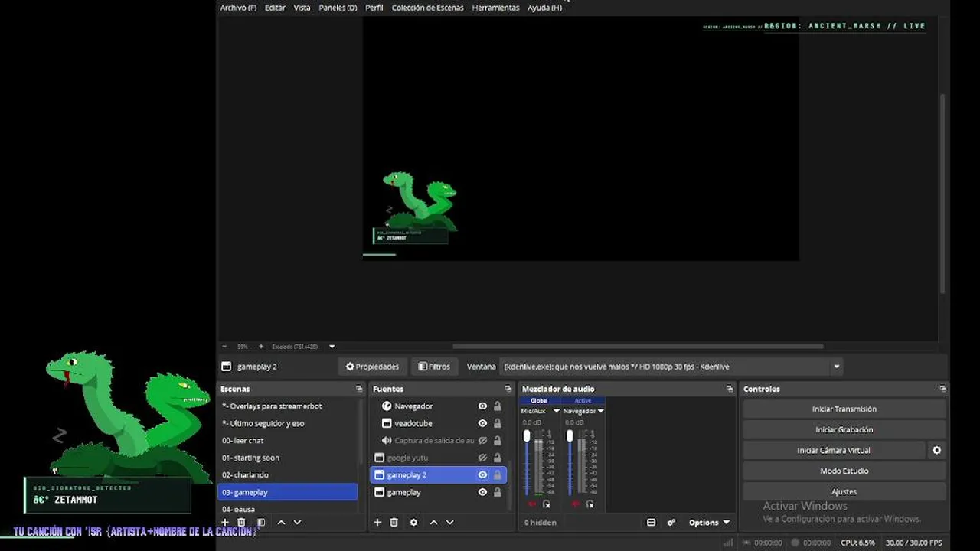
Task: Open Filtros for gameplay 2 source
Action: pos(434,367)
